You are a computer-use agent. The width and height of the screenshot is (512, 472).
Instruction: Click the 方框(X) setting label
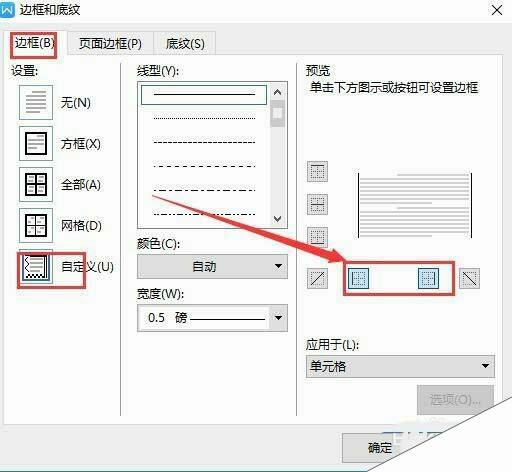tap(81, 144)
